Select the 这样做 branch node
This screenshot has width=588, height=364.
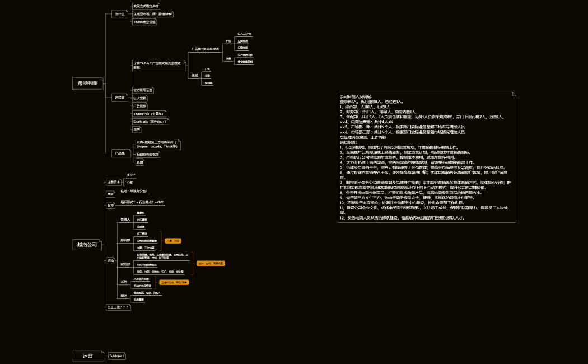(x=119, y=97)
